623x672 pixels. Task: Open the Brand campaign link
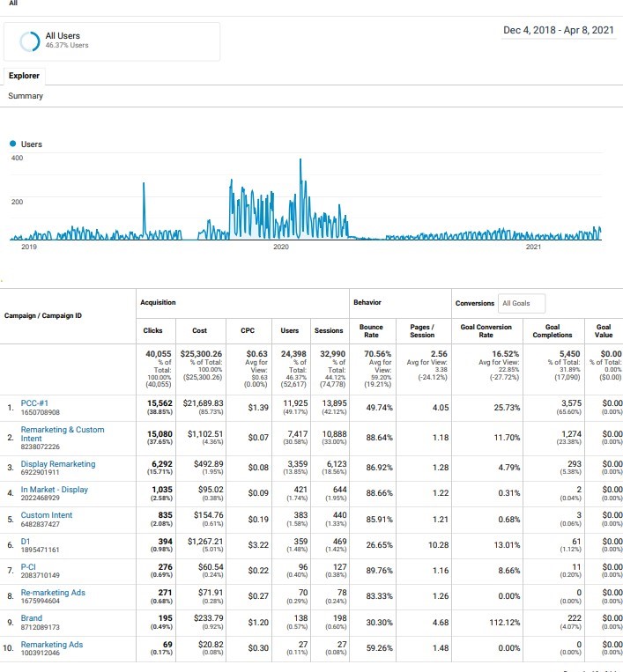pyautogui.click(x=32, y=618)
